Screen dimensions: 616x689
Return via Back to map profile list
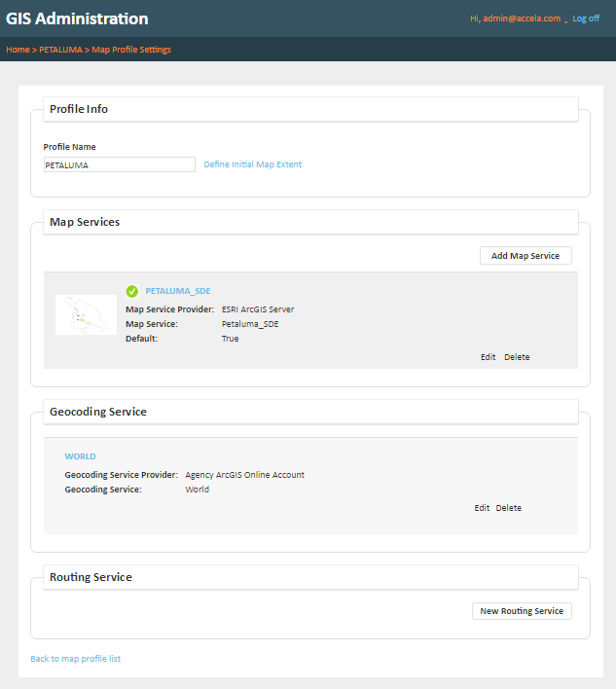[x=75, y=659]
